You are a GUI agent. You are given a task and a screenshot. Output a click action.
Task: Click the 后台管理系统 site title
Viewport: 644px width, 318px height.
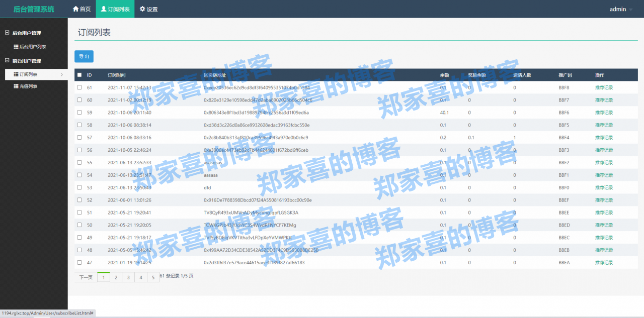[34, 9]
